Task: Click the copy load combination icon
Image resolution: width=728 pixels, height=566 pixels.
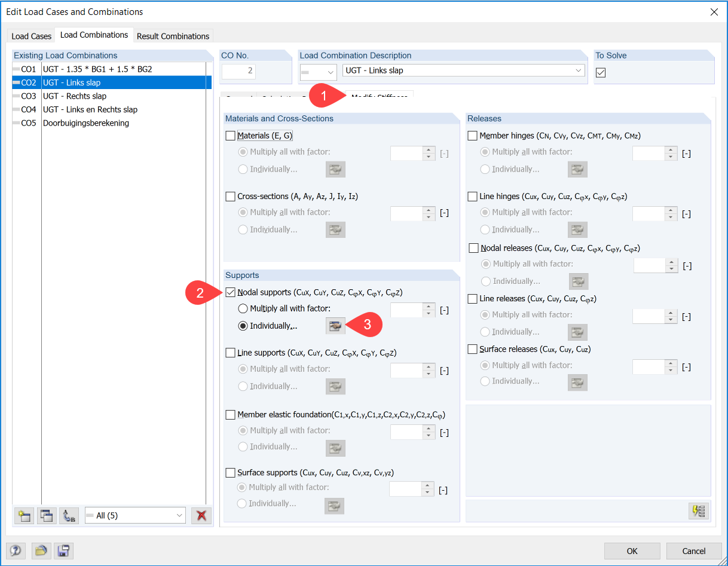Action: [x=47, y=515]
